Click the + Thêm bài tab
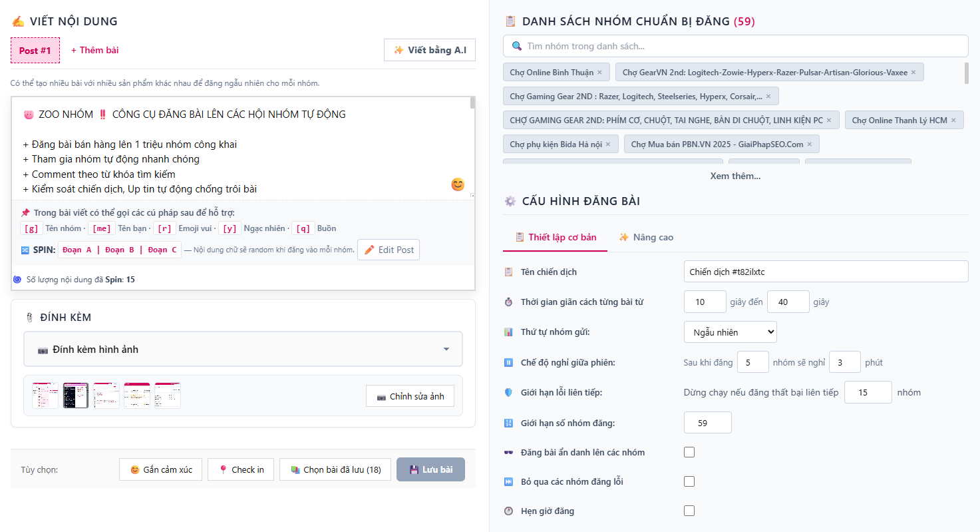980x532 pixels. 94,50
